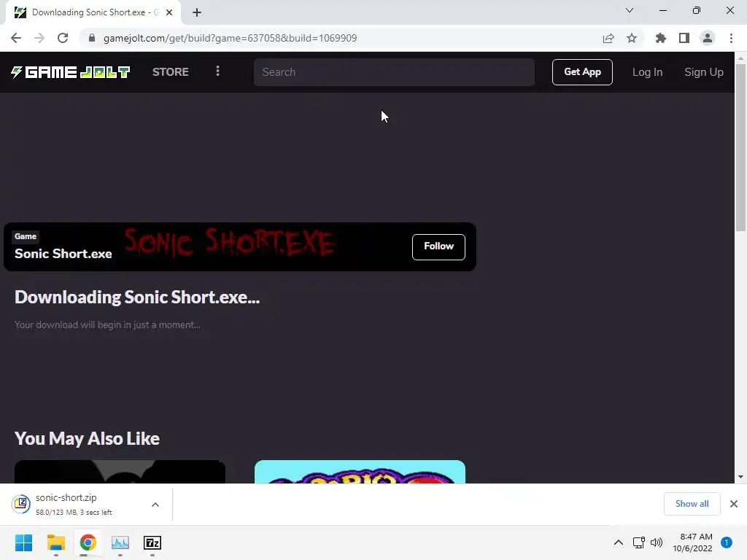The height and width of the screenshot is (560, 747).
Task: Open 7-Zip from the taskbar
Action: [x=152, y=542]
